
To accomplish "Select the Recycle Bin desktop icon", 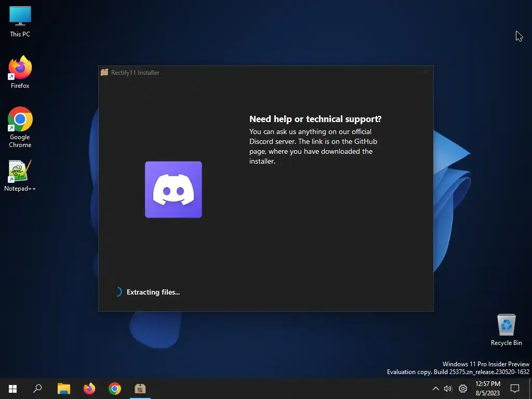I will point(506,330).
